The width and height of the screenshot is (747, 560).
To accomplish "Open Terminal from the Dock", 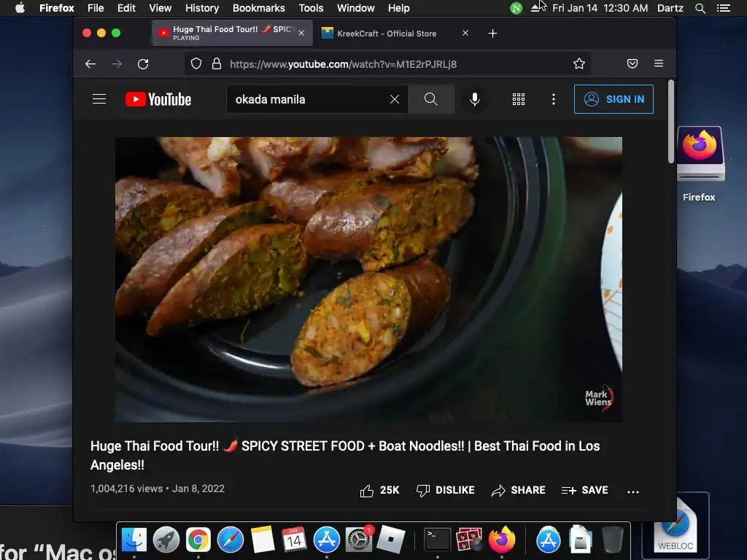I will [x=438, y=540].
